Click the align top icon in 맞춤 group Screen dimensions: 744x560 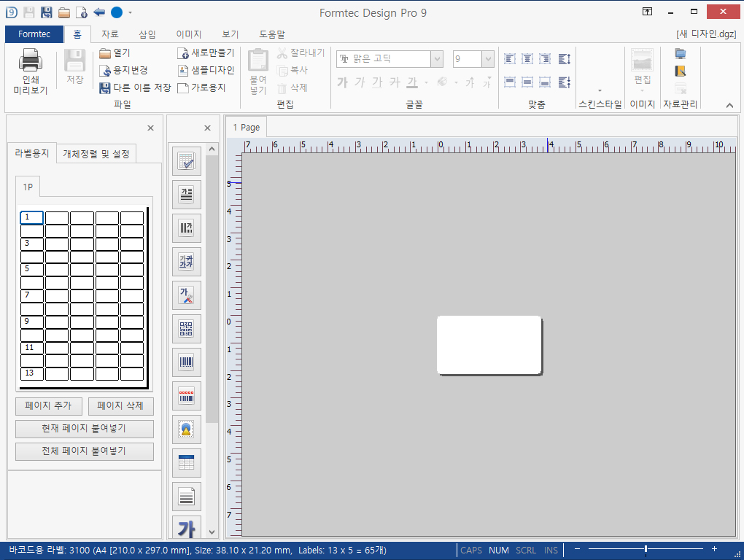coord(510,82)
